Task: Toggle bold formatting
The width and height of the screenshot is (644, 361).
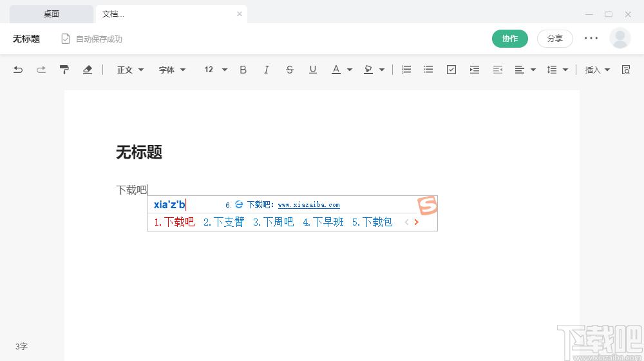Action: (243, 70)
